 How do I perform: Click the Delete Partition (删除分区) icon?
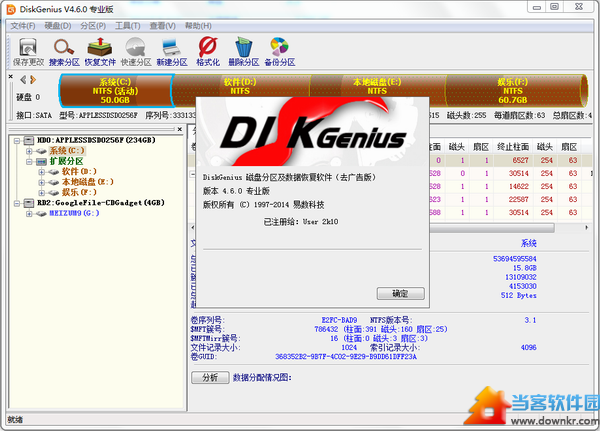[x=244, y=52]
